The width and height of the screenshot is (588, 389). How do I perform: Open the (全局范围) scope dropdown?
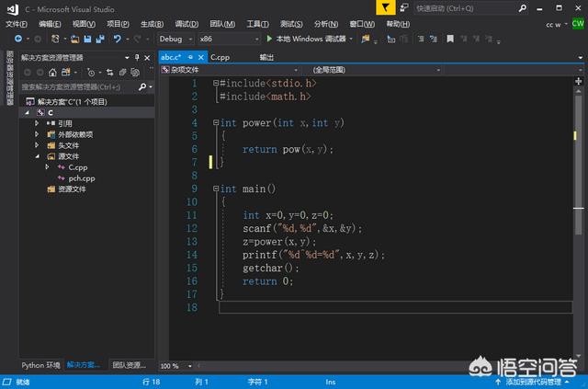pos(376,70)
